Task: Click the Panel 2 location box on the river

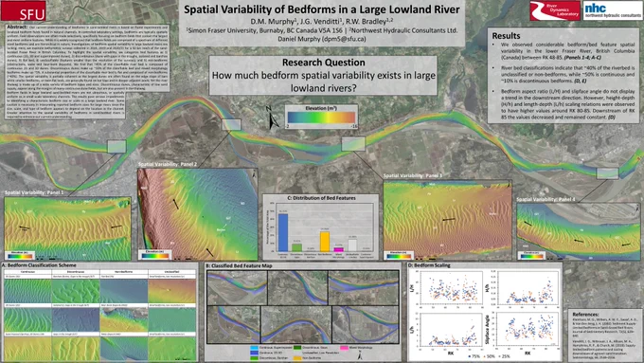Action: [231, 124]
